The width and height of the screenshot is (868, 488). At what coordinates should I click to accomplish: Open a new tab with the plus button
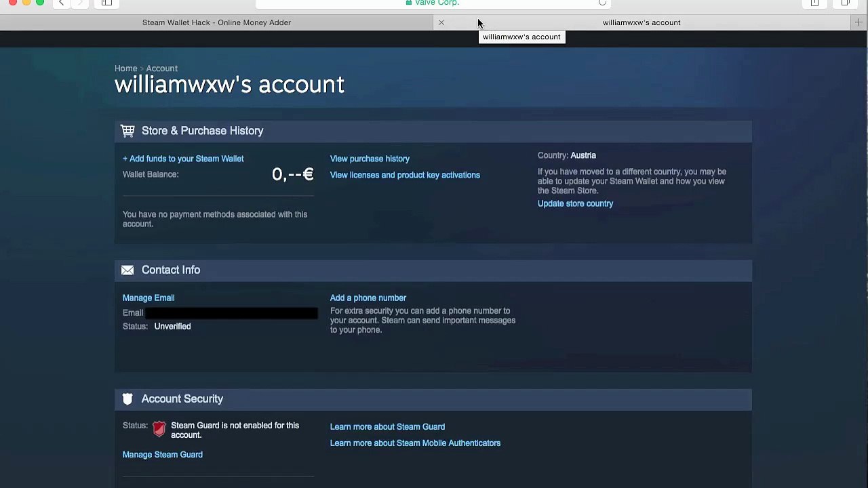coord(859,22)
